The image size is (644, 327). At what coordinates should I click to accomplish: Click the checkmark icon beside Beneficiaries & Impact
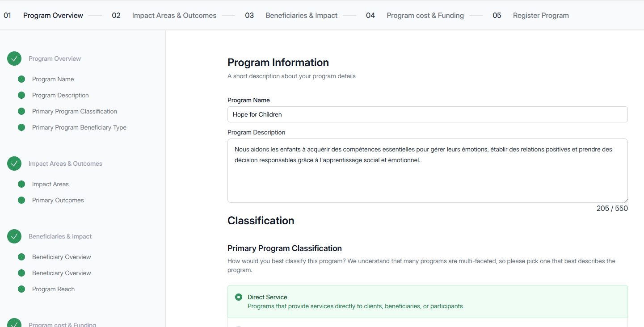click(14, 236)
